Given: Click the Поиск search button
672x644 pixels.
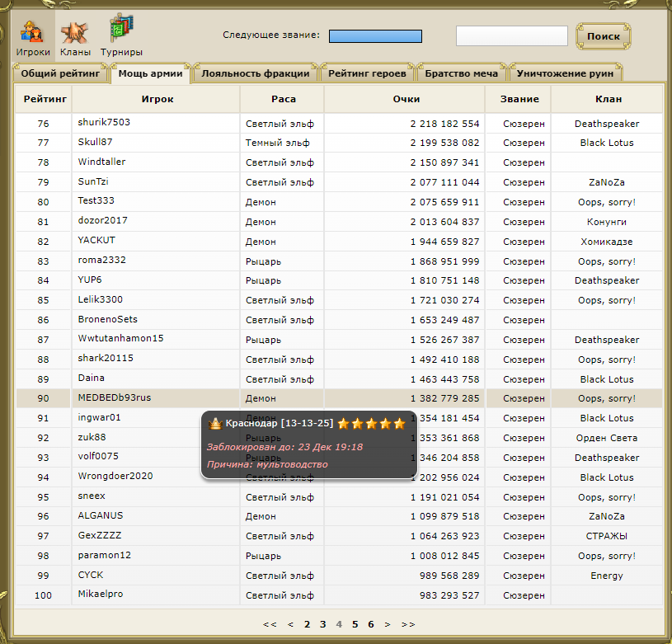Looking at the screenshot, I should pyautogui.click(x=604, y=36).
